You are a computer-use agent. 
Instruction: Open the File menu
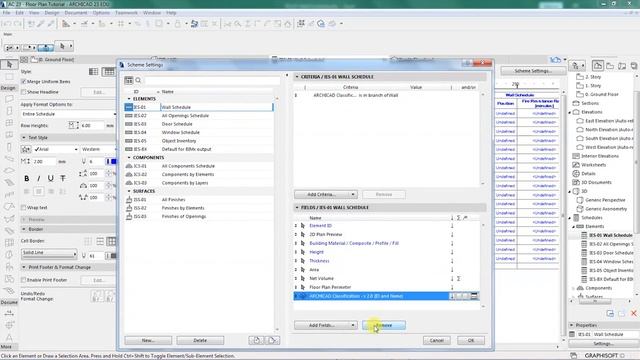click(6, 13)
